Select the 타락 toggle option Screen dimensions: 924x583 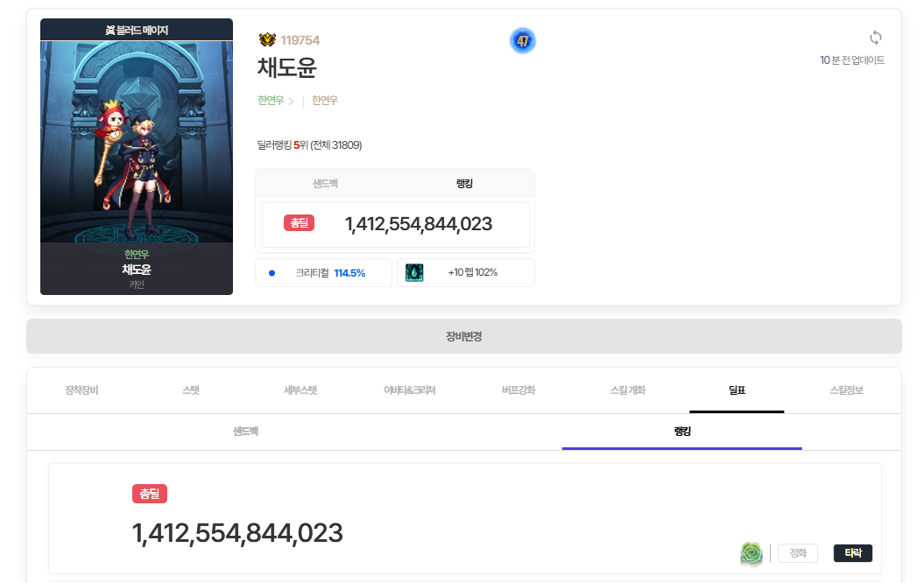pos(852,553)
